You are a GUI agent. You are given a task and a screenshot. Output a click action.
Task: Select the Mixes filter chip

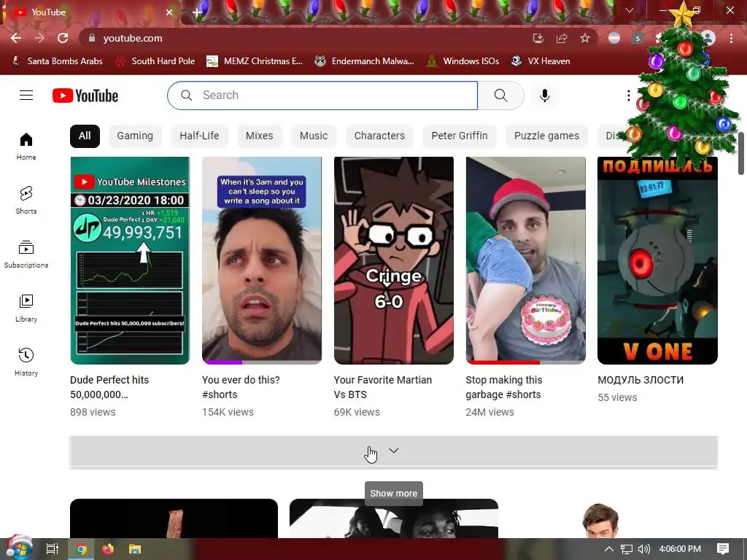(x=259, y=136)
